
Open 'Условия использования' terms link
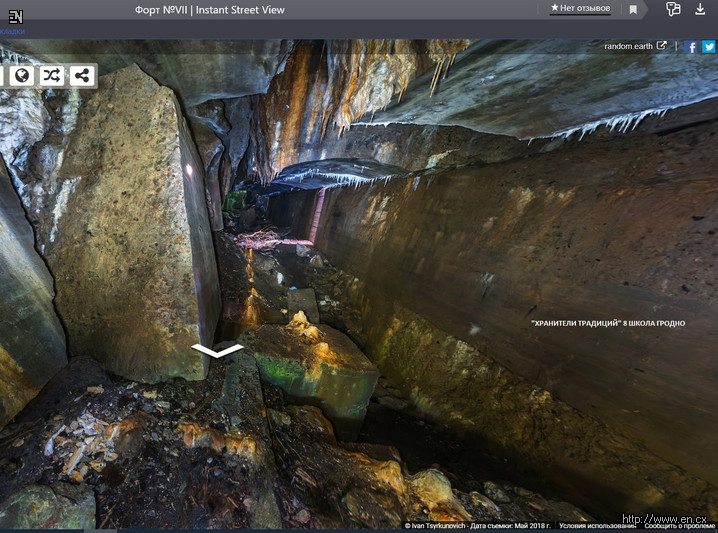click(598, 526)
